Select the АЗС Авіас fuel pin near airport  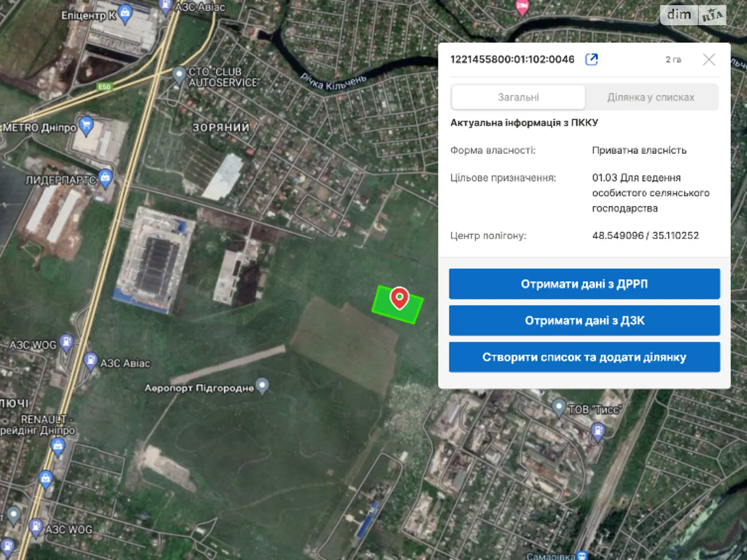pos(90,361)
